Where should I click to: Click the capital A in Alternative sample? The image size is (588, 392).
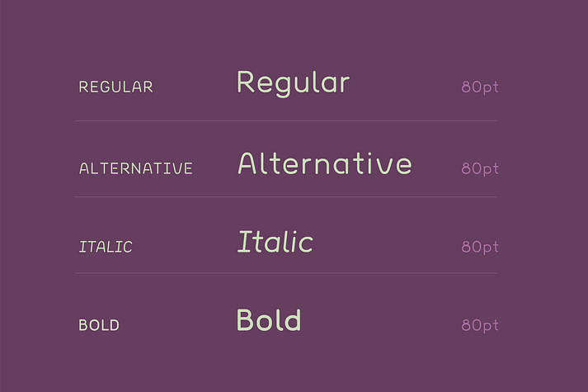pos(247,163)
